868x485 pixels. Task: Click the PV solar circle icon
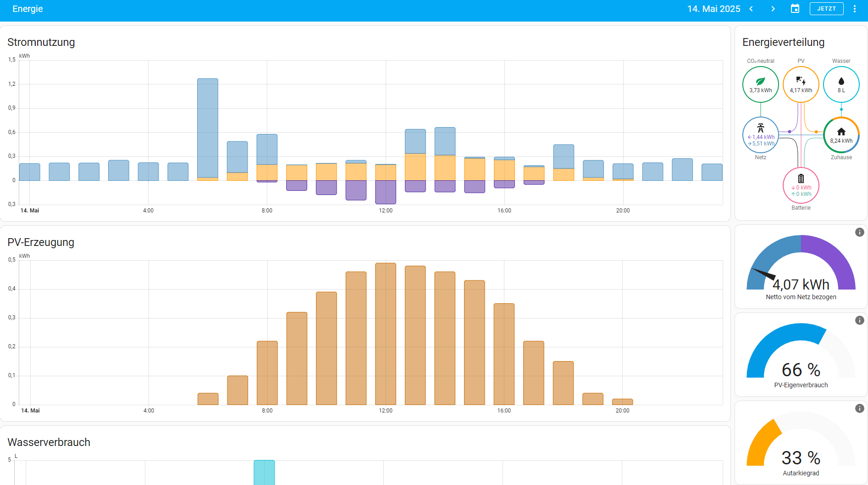[x=801, y=84]
